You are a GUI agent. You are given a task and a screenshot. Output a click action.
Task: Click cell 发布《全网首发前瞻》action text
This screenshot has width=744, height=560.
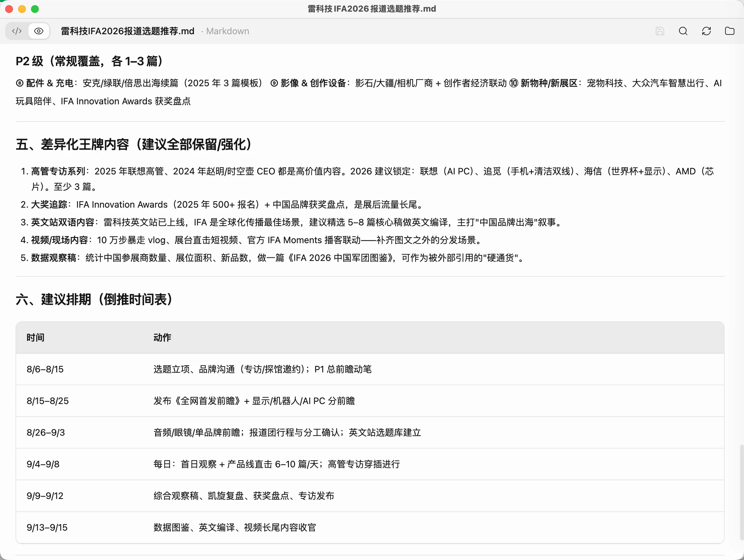point(254,401)
